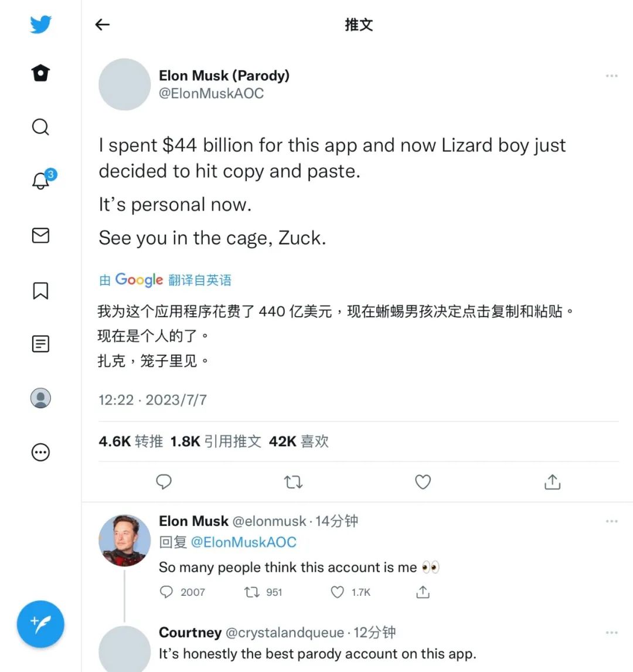Image resolution: width=633 pixels, height=672 pixels.
Task: Open the more options menu on the parody tweet
Action: (612, 76)
